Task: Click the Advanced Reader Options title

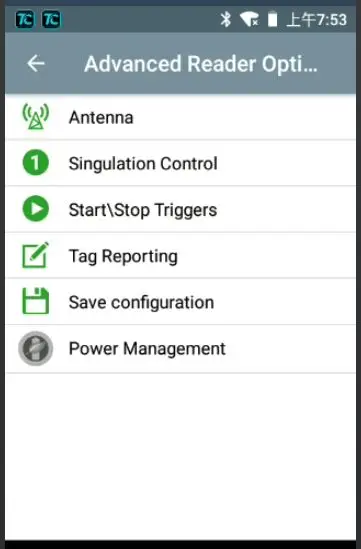Action: point(201,64)
